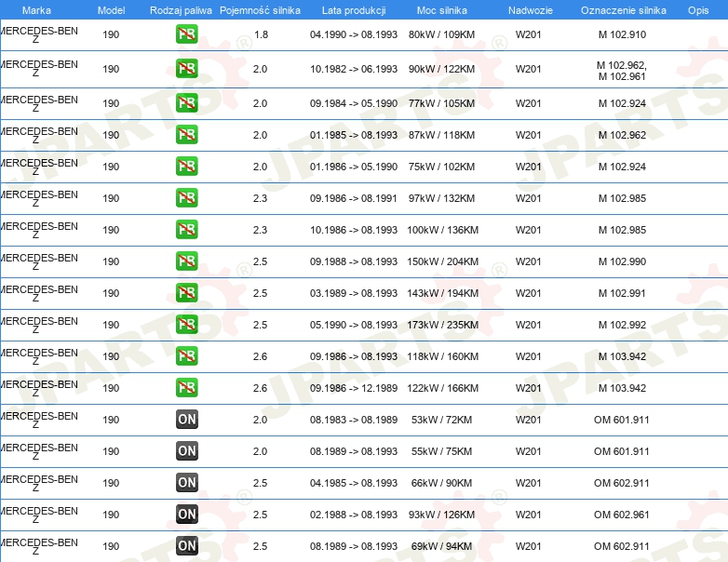Click the petrol fuel icon for 77kW / 105KM
The width and height of the screenshot is (728, 562).
coord(186,103)
